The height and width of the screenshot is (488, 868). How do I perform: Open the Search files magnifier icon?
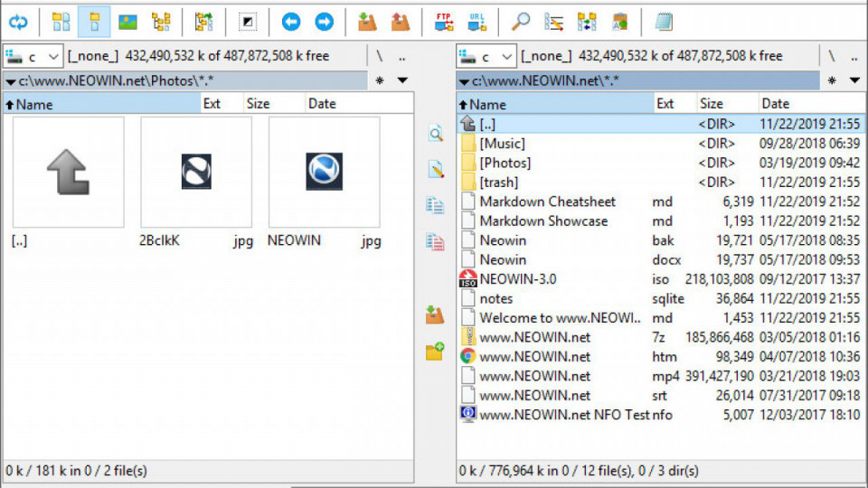point(521,22)
